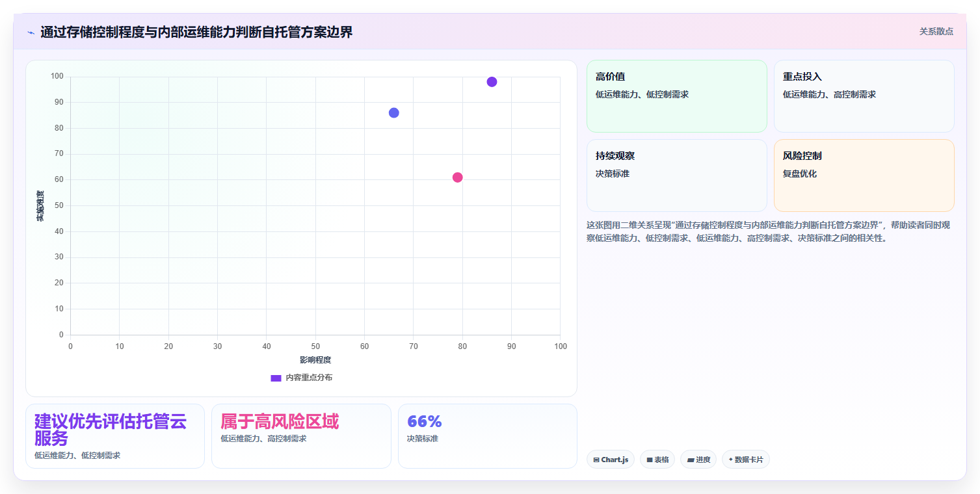Toggle the 内容重点分布 legend label
Viewport: 980px width, 494px height.
[x=309, y=378]
